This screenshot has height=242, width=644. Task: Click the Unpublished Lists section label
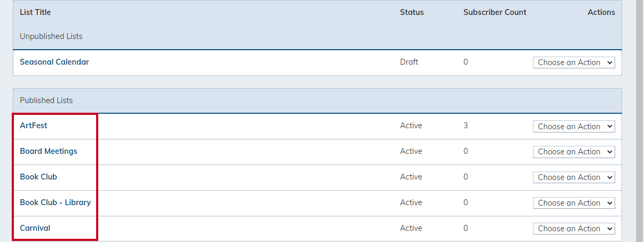(x=51, y=36)
